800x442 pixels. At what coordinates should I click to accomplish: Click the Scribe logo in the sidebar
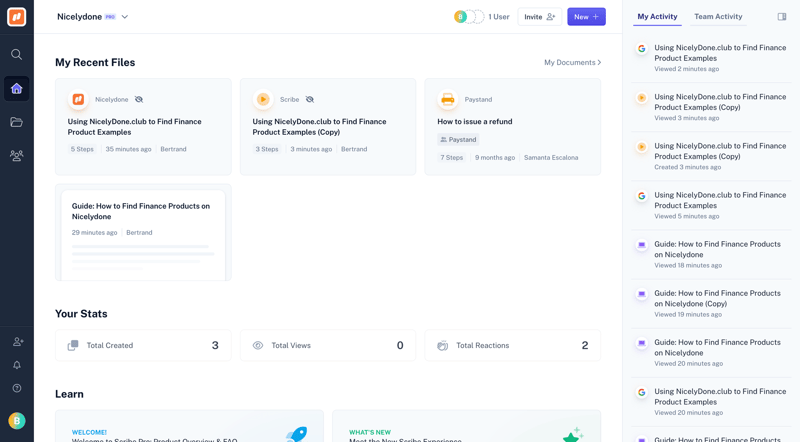coord(16,17)
